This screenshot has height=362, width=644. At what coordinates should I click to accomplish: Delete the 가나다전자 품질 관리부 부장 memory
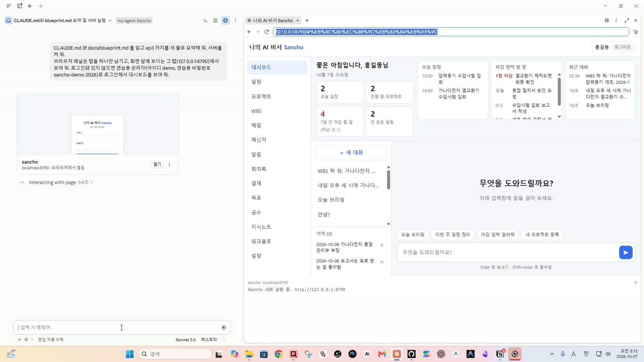382,245
